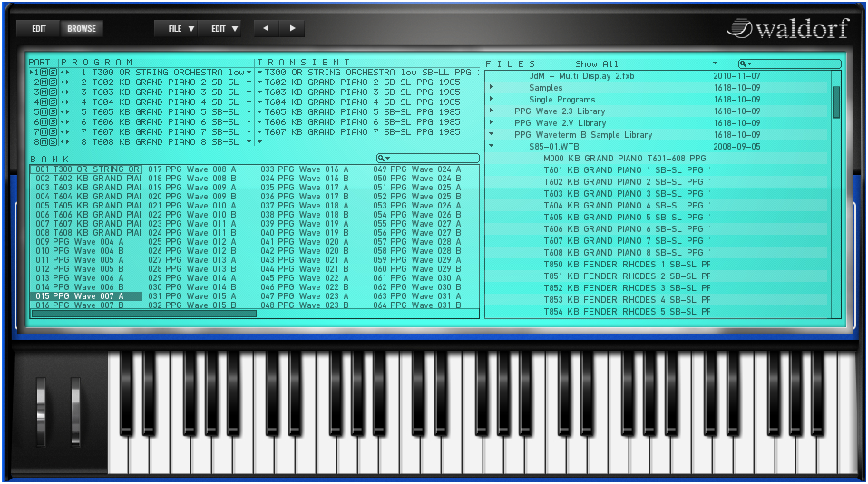Mute part 4 with M button
This screenshot has height=484, width=868.
point(44,102)
